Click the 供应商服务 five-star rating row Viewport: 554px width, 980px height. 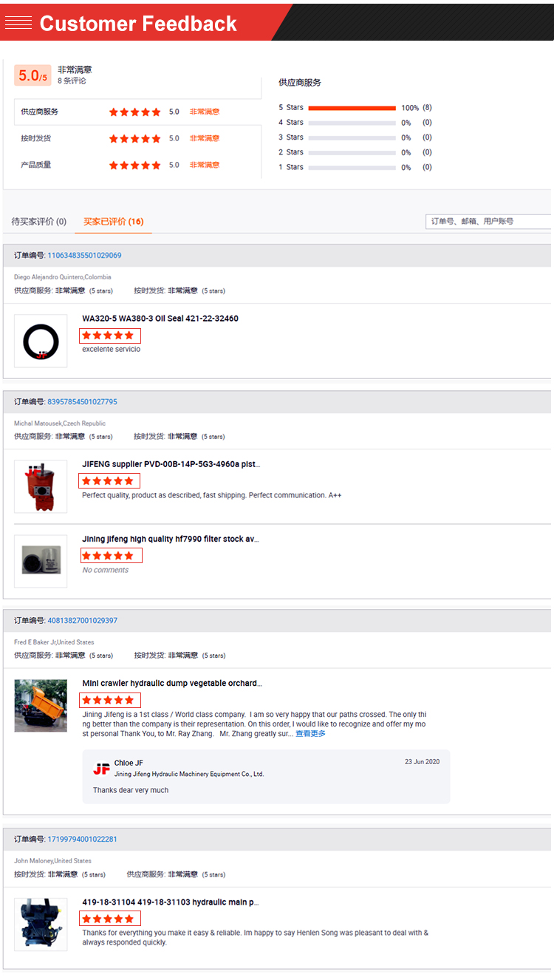pos(134,112)
